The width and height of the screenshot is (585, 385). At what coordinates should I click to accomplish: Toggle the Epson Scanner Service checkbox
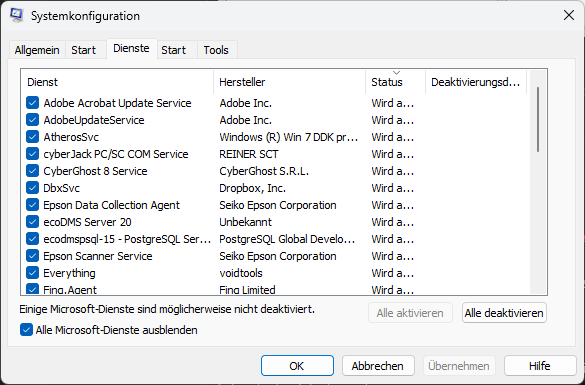point(32,256)
